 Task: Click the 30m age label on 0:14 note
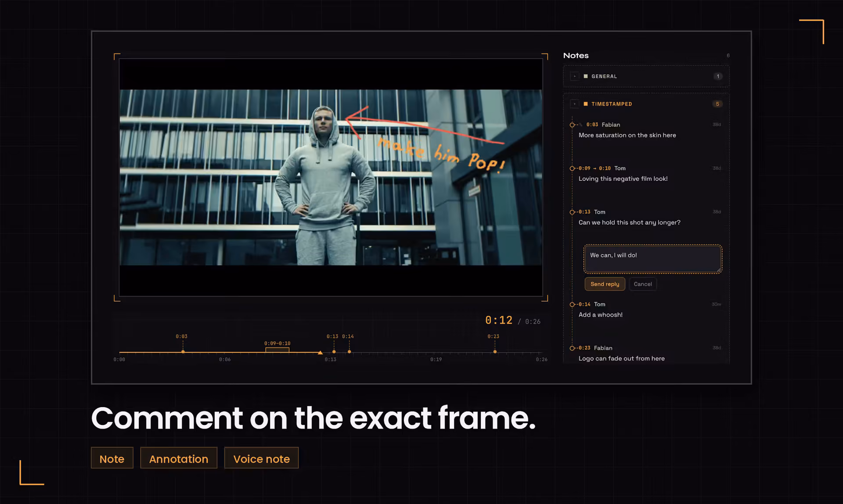coord(716,304)
